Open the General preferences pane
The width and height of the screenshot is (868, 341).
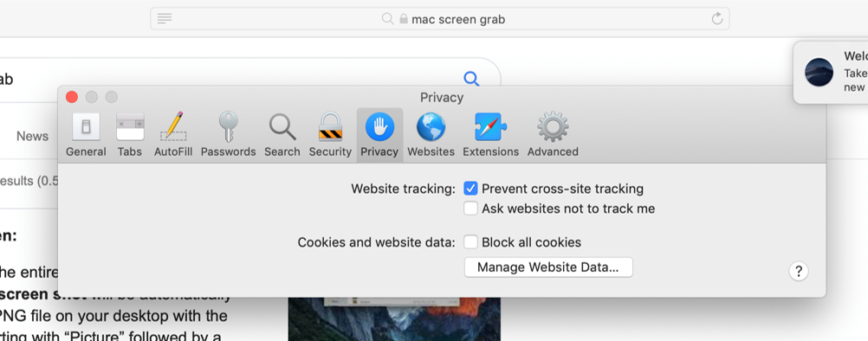coord(86,135)
